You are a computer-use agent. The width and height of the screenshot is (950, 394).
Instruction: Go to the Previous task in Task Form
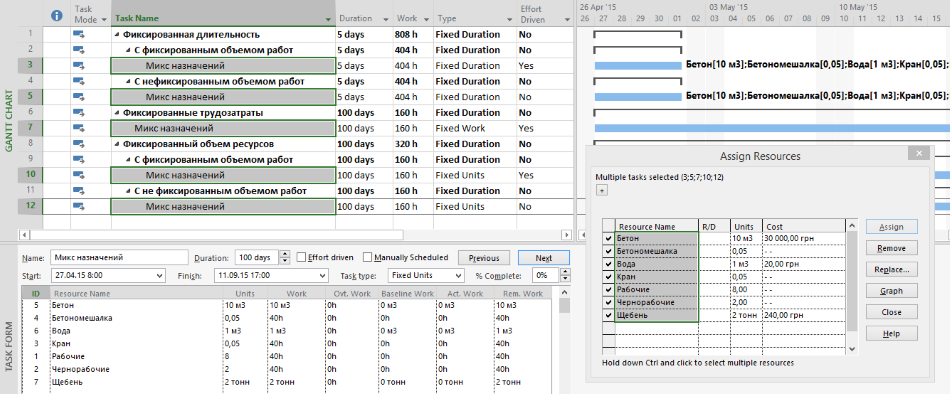[x=483, y=258]
